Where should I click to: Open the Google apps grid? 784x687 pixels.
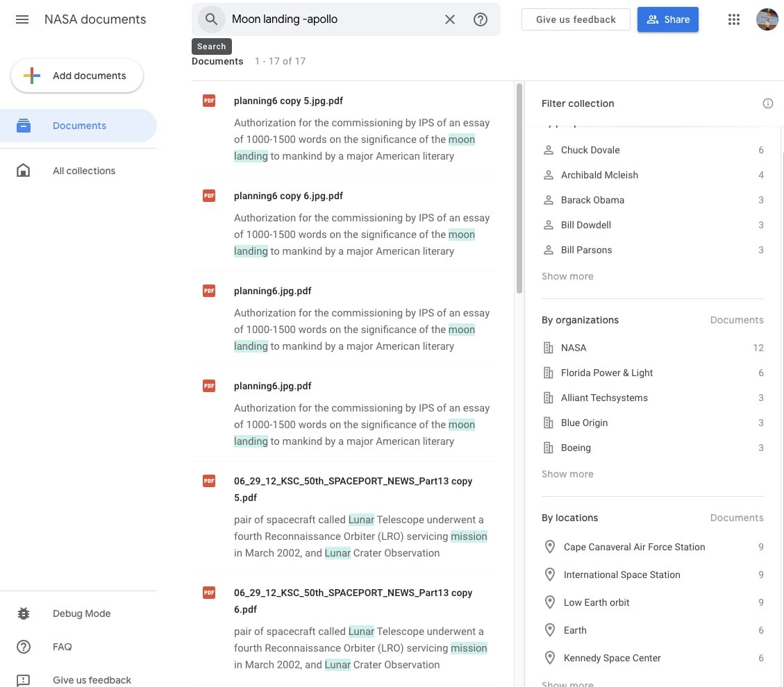coord(734,19)
